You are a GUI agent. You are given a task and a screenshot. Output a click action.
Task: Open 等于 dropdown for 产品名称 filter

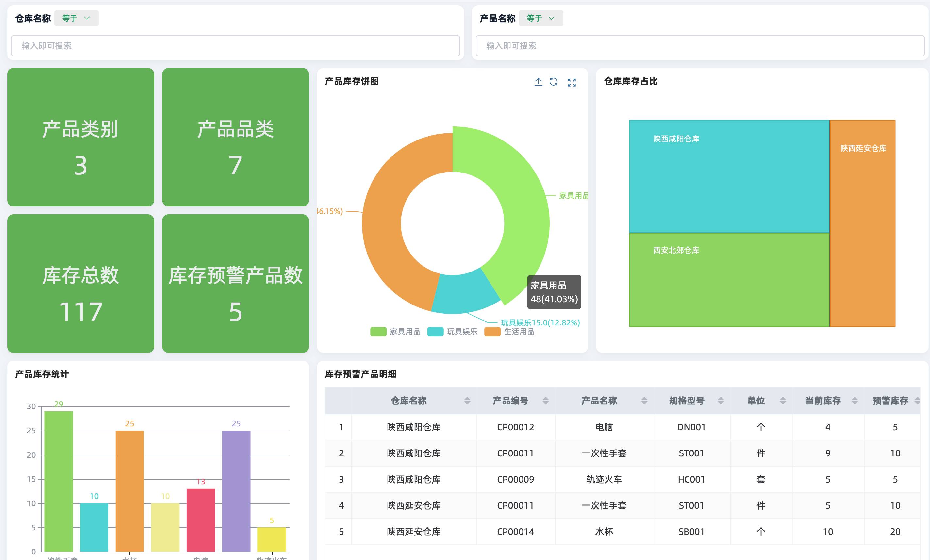tap(540, 18)
